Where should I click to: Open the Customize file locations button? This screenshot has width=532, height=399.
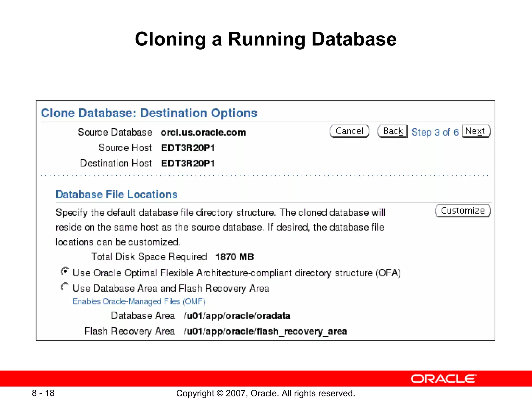463,211
